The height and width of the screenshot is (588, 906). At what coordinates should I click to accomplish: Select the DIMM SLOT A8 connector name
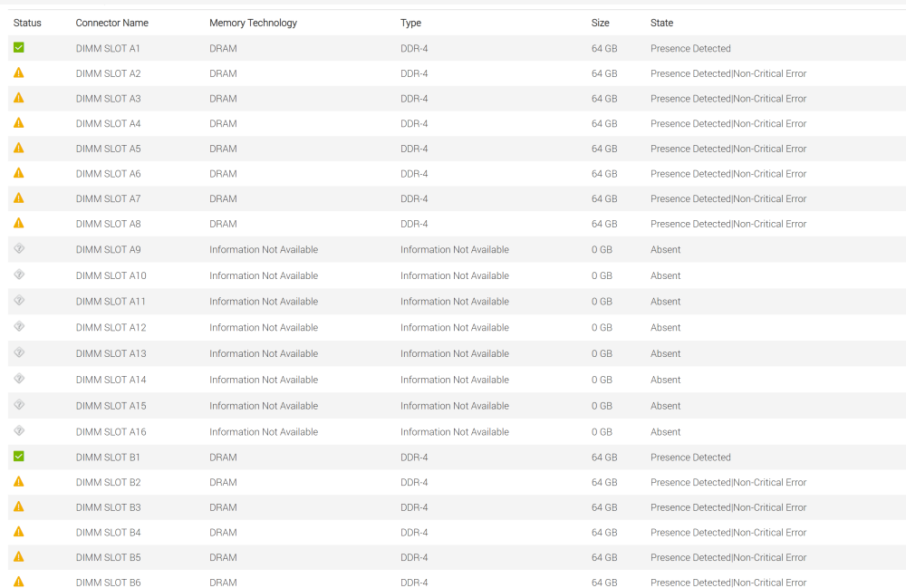[108, 224]
